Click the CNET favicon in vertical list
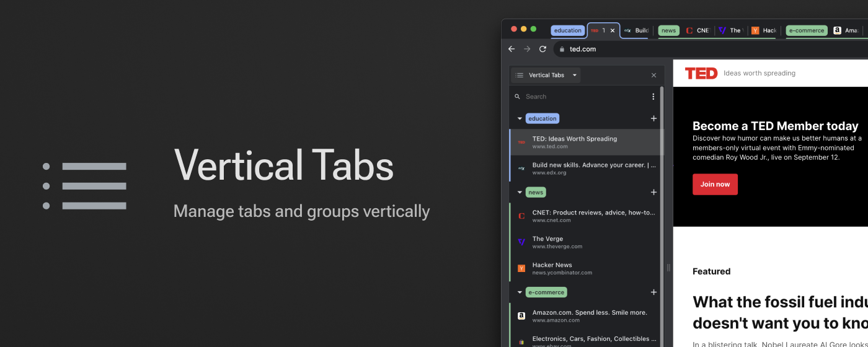This screenshot has width=868, height=347. pyautogui.click(x=521, y=216)
